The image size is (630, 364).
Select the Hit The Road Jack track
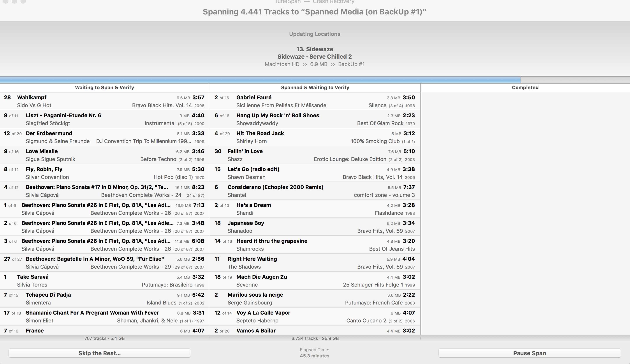(x=315, y=137)
